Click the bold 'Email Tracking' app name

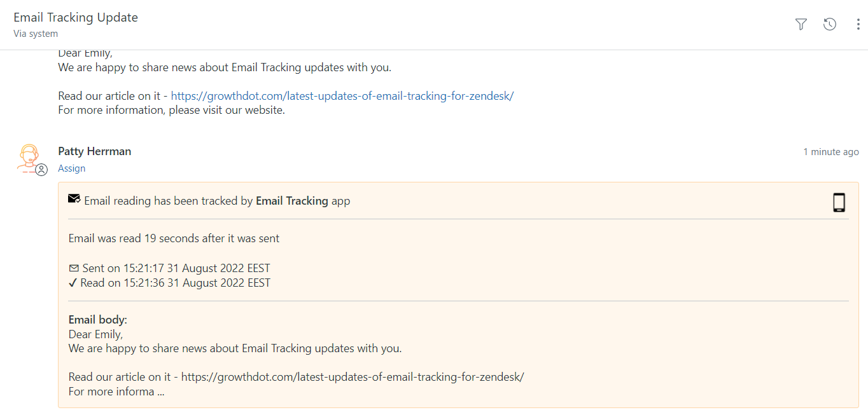tap(292, 201)
